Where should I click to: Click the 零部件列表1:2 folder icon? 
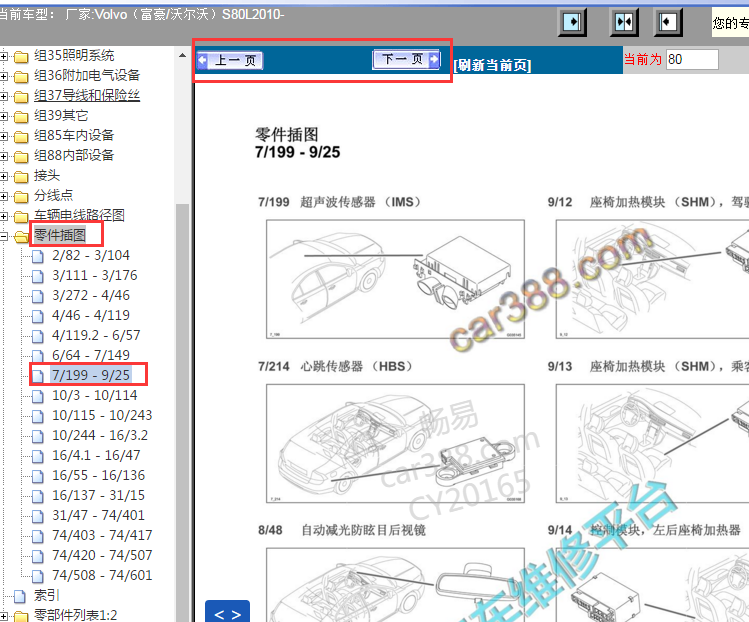click(x=21, y=616)
